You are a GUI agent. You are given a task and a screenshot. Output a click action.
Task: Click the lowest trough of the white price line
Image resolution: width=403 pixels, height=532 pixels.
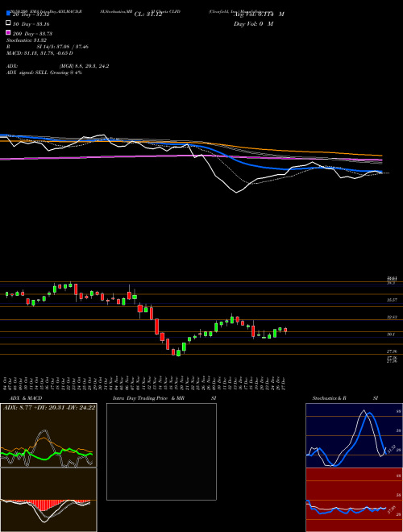[x=236, y=193]
